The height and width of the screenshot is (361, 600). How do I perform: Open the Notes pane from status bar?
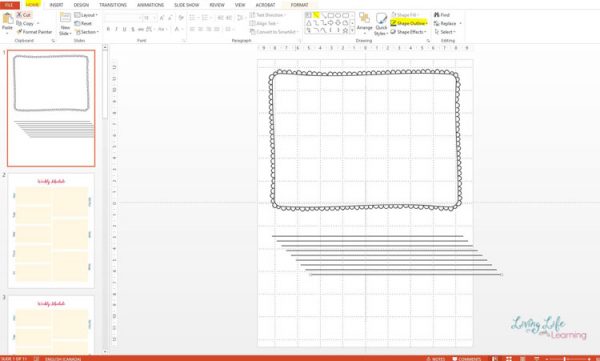point(435,359)
